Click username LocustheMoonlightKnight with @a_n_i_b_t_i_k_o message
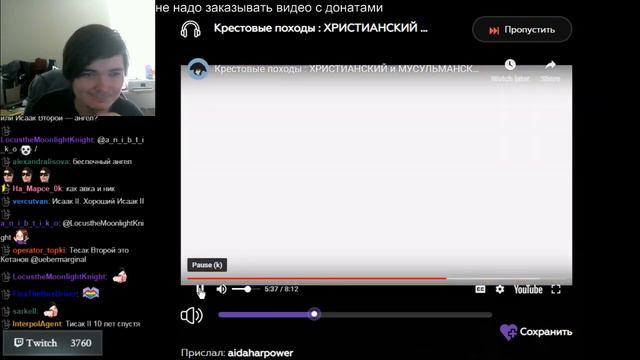Screen dimensions: 640x360 (x=48, y=140)
